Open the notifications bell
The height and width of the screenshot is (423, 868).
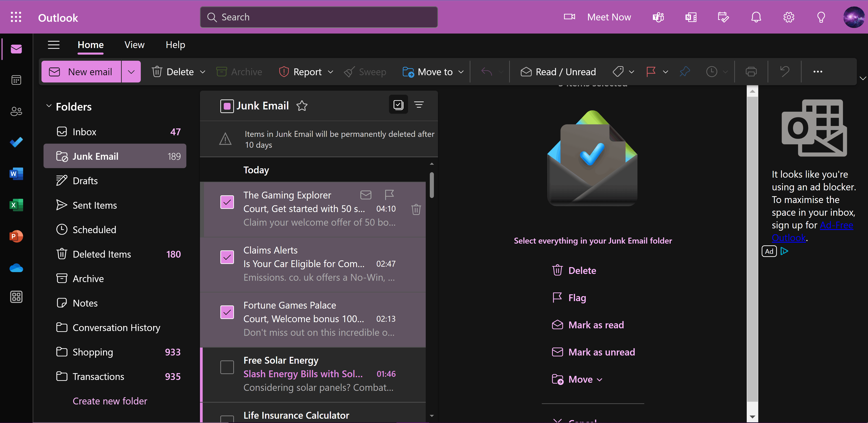[756, 17]
